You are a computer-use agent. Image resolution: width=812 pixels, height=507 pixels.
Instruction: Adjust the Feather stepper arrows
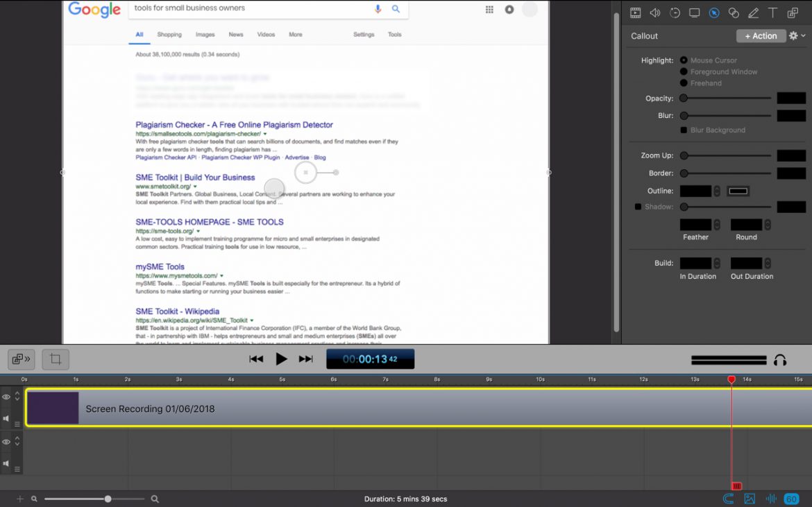[x=717, y=225]
